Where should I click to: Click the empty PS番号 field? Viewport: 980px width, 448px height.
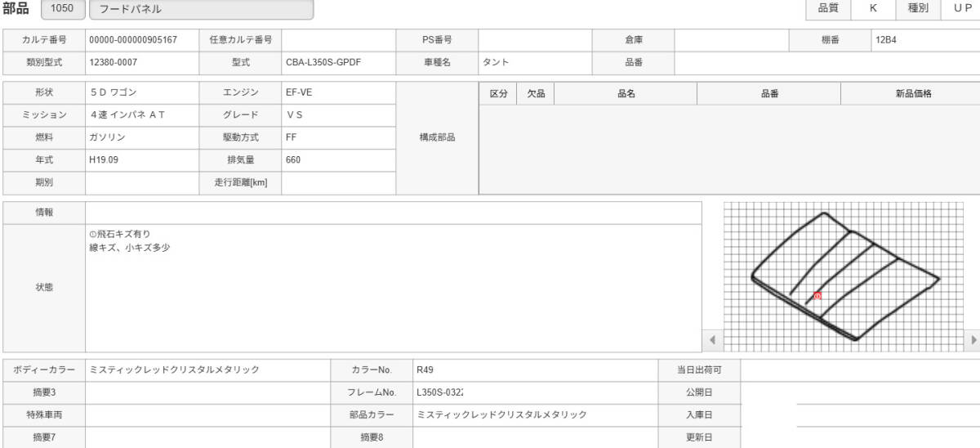tap(534, 39)
